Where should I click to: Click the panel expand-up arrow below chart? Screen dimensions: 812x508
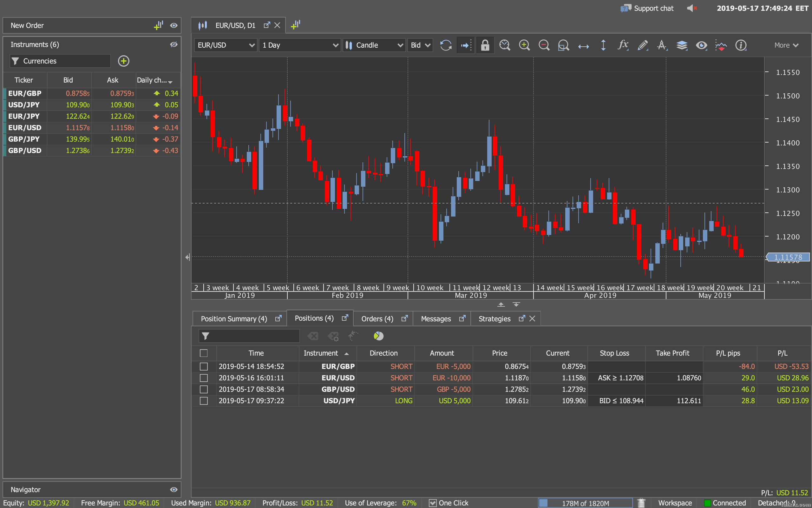(501, 304)
